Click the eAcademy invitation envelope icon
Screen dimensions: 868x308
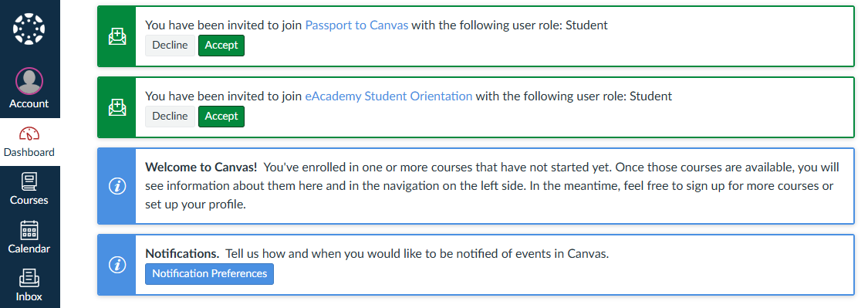click(x=117, y=107)
